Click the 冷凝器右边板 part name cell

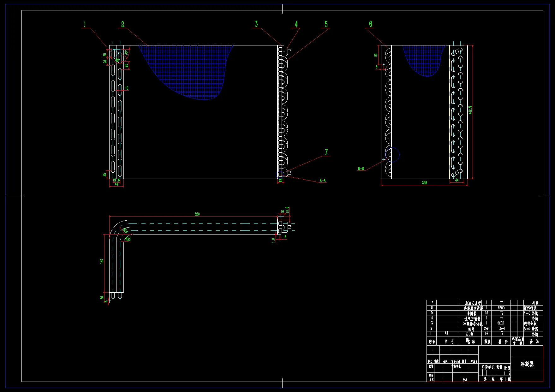pos(473,324)
